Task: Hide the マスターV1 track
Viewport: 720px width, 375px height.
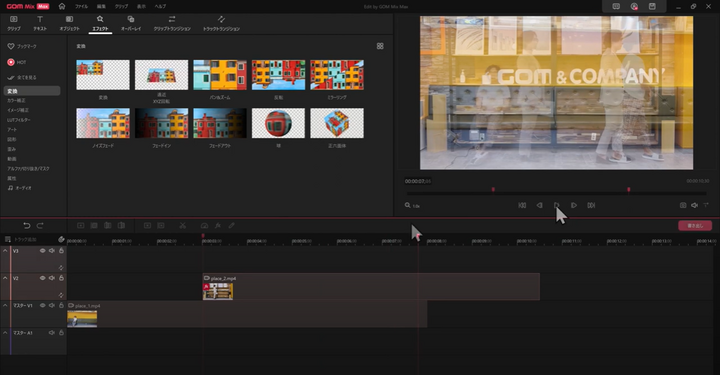Action: coord(42,305)
